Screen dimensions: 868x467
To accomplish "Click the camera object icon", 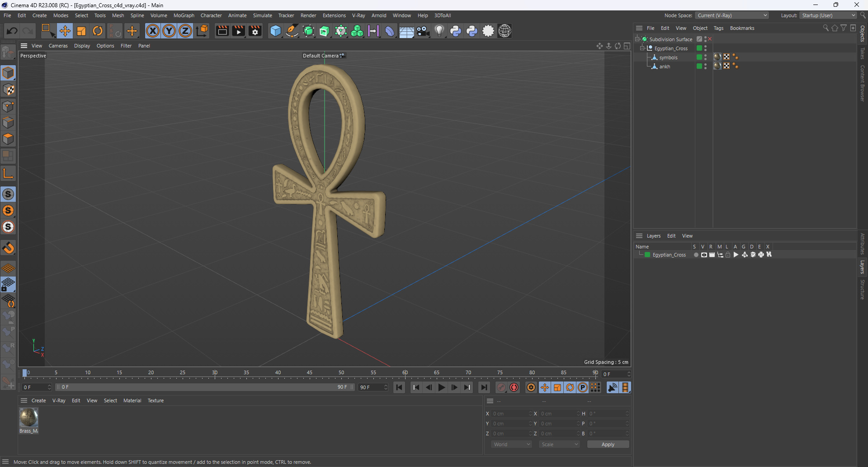I will (423, 31).
